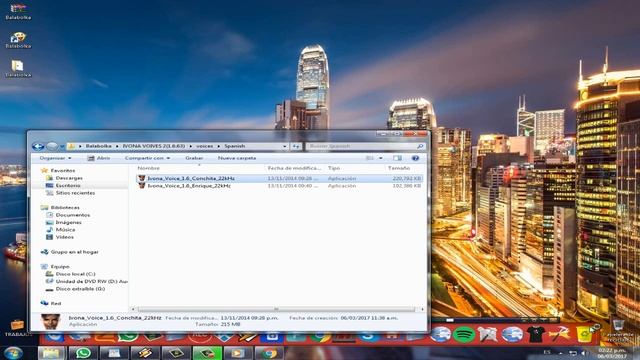640x360 pixels.
Task: Sort by the Tipo column header
Action: pos(334,168)
